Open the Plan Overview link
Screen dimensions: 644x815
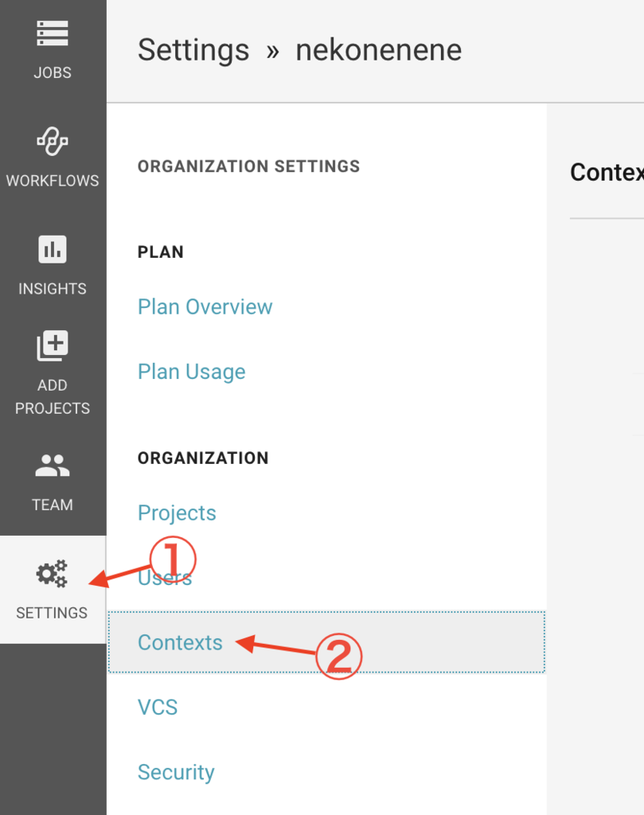pos(205,307)
